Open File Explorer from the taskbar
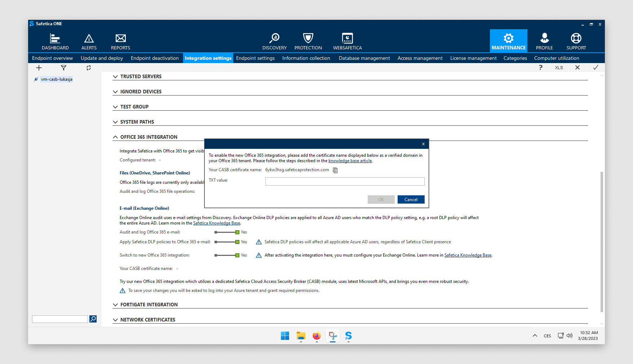 tap(301, 336)
